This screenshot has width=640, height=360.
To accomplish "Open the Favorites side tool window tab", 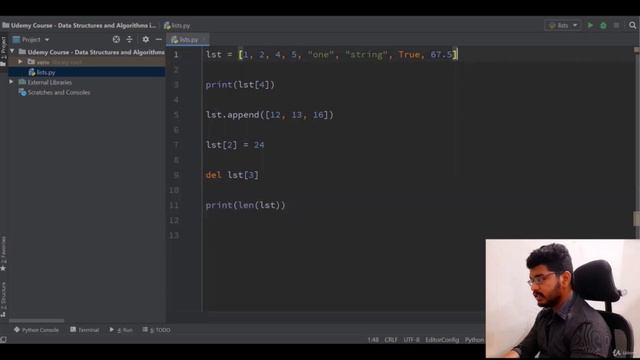I will [x=3, y=253].
